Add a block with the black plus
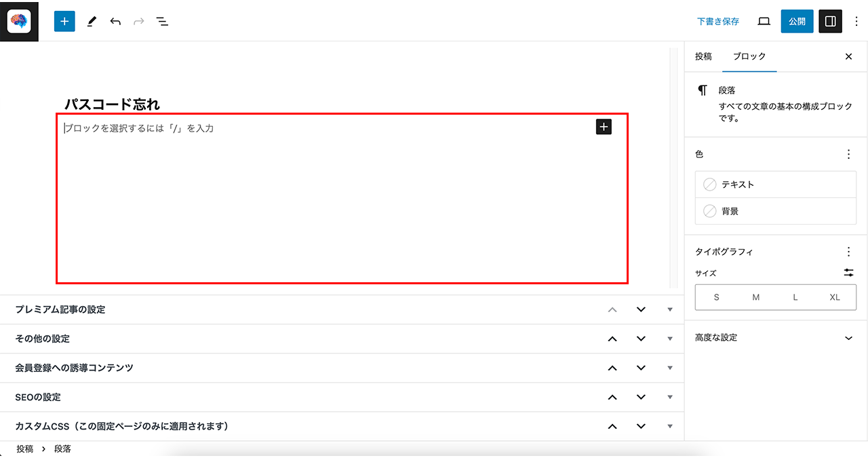 pyautogui.click(x=604, y=127)
